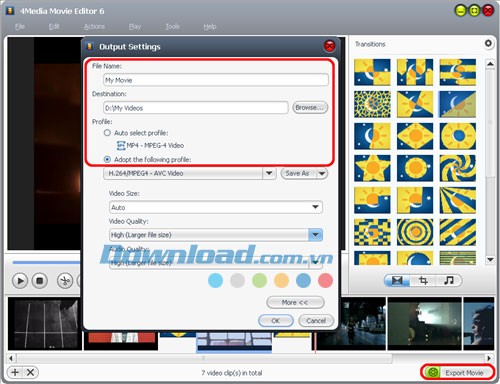Select the bright-light dark room clip thumbnail

pos(424,323)
